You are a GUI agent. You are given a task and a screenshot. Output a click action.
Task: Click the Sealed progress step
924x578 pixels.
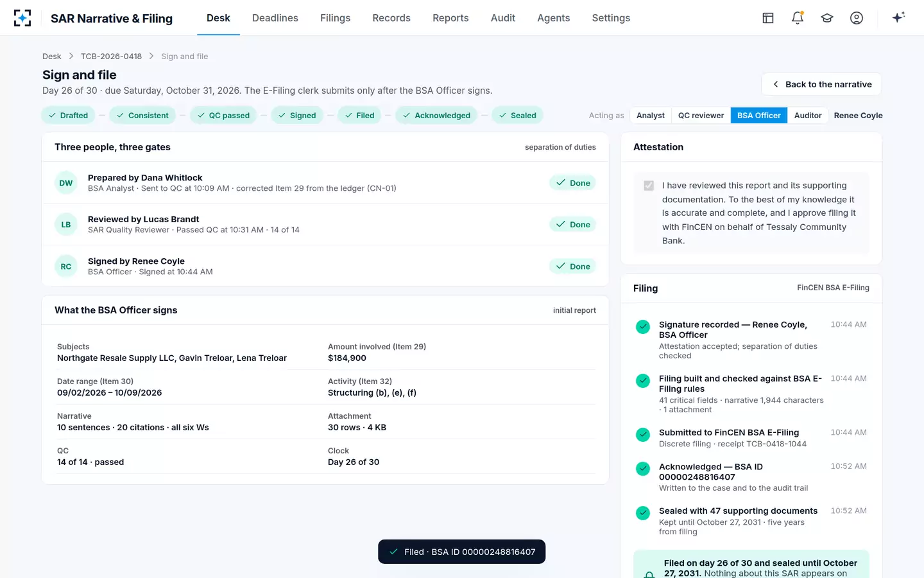point(517,116)
